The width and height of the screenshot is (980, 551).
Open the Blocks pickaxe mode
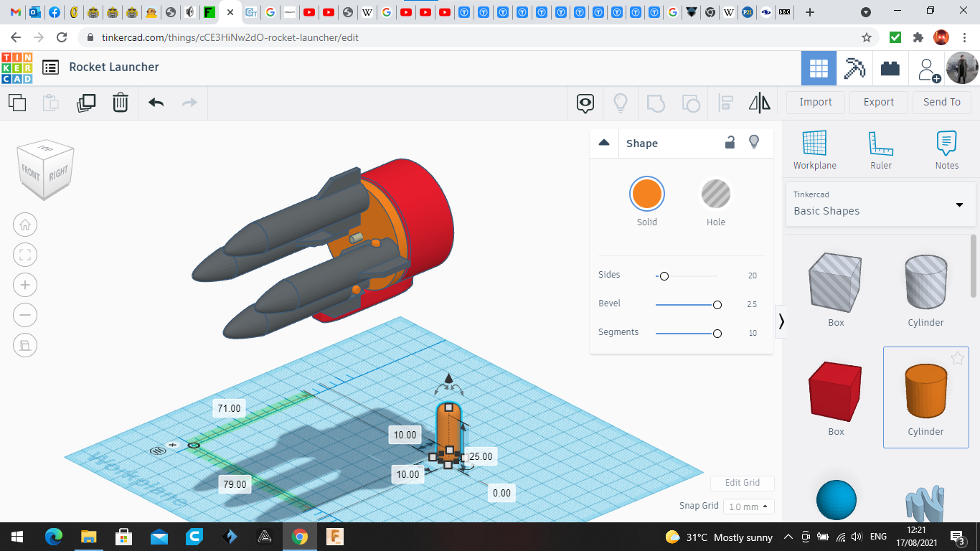pos(854,68)
